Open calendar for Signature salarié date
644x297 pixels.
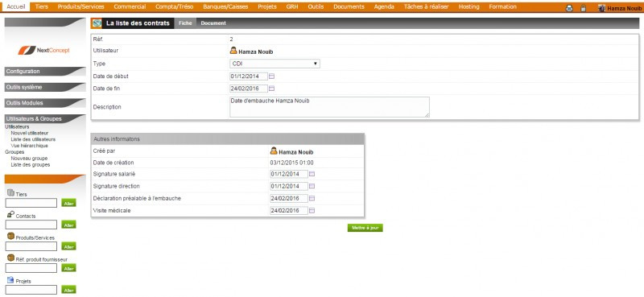(312, 174)
